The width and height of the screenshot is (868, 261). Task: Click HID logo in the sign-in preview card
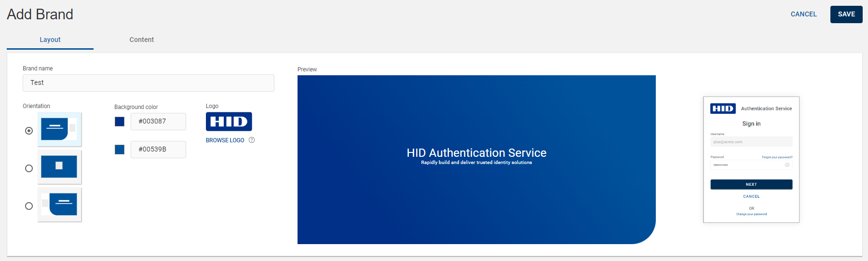tap(723, 109)
